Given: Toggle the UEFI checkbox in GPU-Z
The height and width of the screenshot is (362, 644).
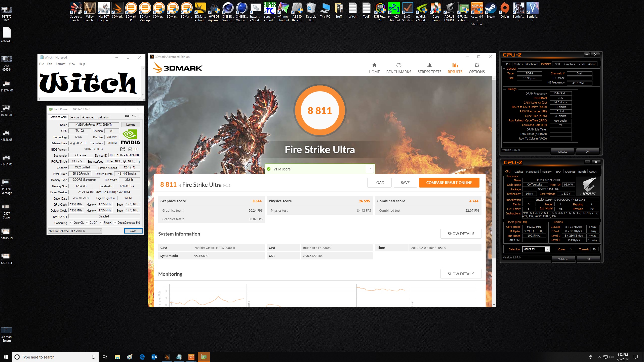Looking at the screenshot, I should (130, 149).
